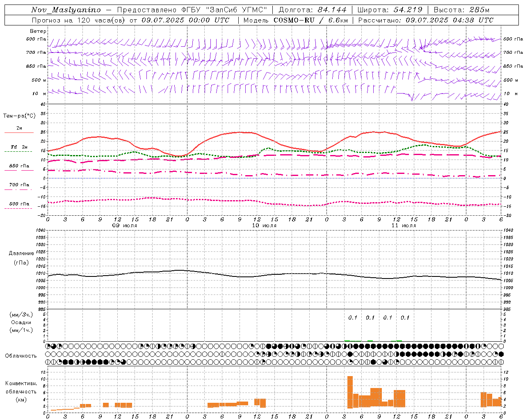Click the "985" tick on right pressure axis
The width and height of the screenshot is (525, 420).
pyautogui.click(x=507, y=309)
